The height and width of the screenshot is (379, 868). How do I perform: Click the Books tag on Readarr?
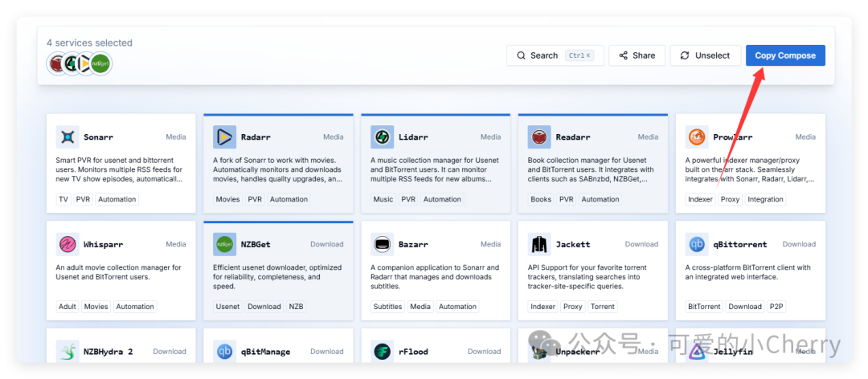[x=541, y=199]
